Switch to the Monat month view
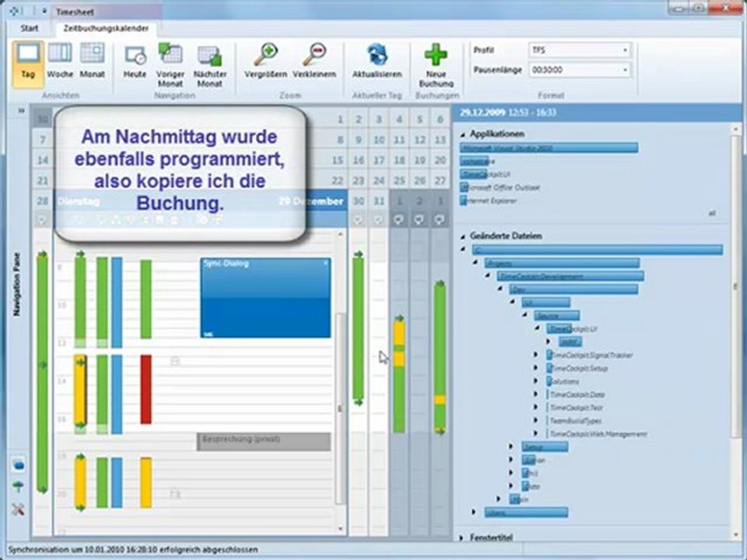The image size is (747, 560). point(92,62)
